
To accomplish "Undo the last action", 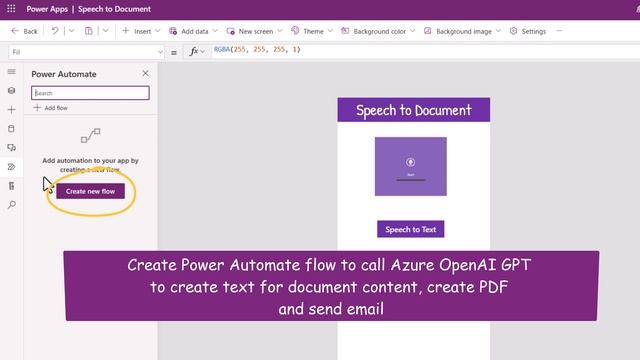I will point(55,31).
